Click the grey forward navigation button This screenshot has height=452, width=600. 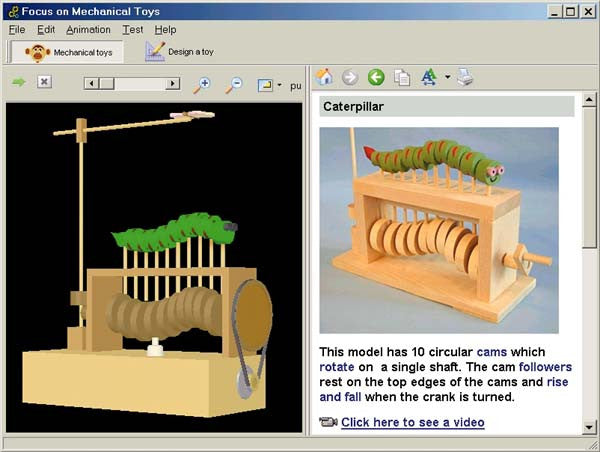(350, 77)
